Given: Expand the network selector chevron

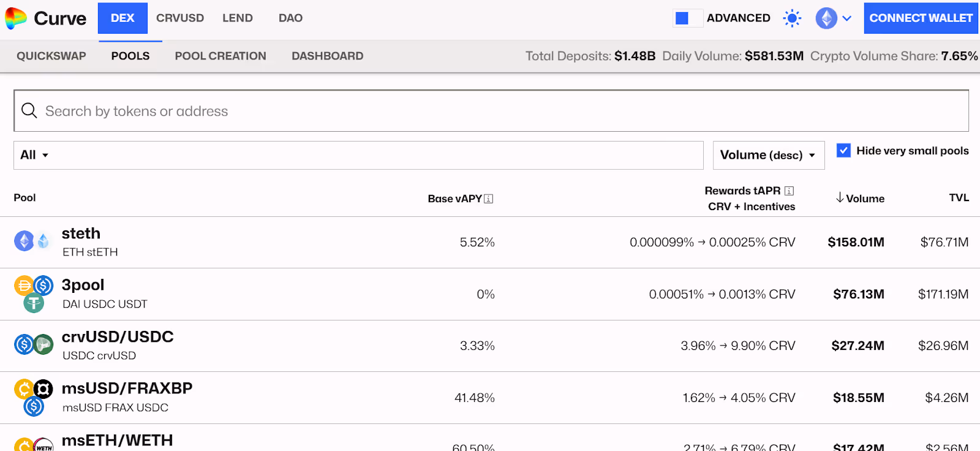Looking at the screenshot, I should tap(847, 18).
